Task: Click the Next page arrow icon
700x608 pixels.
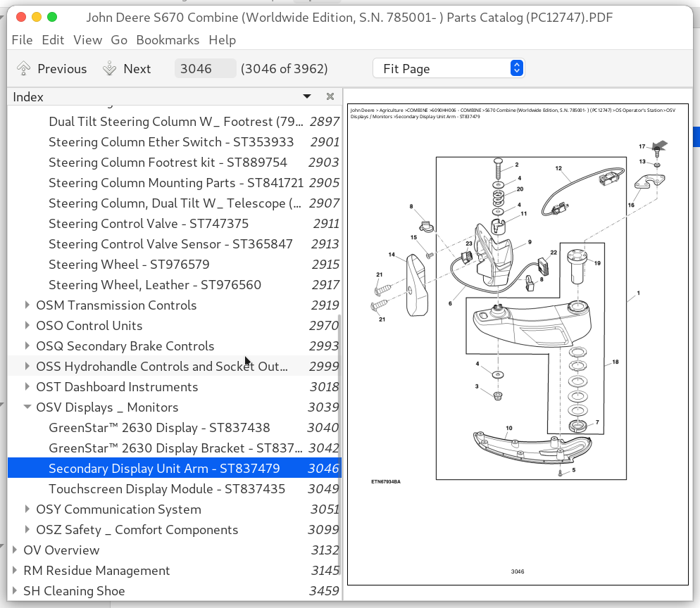Action: click(x=109, y=68)
